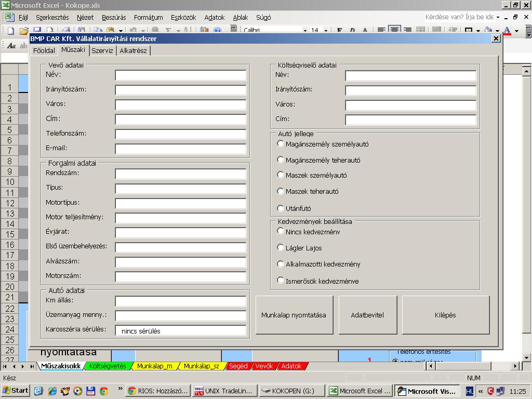This screenshot has width=532, height=399.
Task: Switch to the Főoldal tab
Action: (x=44, y=50)
